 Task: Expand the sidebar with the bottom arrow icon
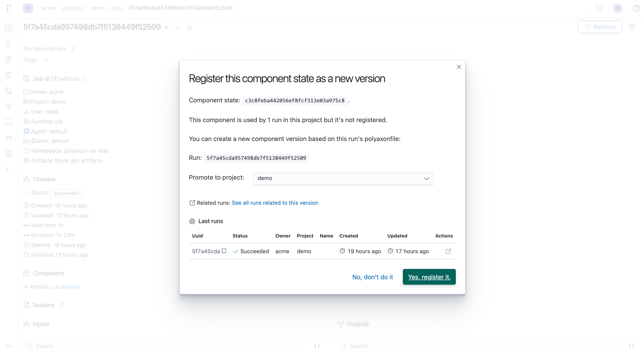(x=9, y=346)
